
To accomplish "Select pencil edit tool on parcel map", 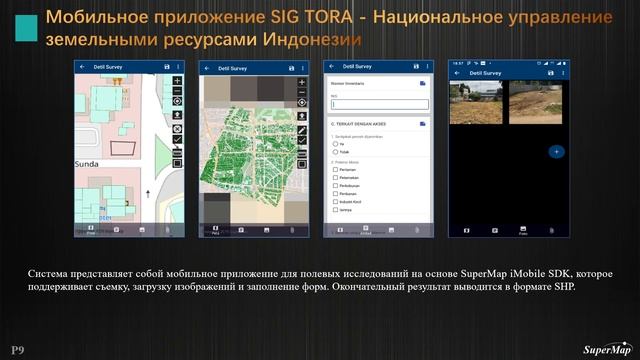I will click(302, 131).
